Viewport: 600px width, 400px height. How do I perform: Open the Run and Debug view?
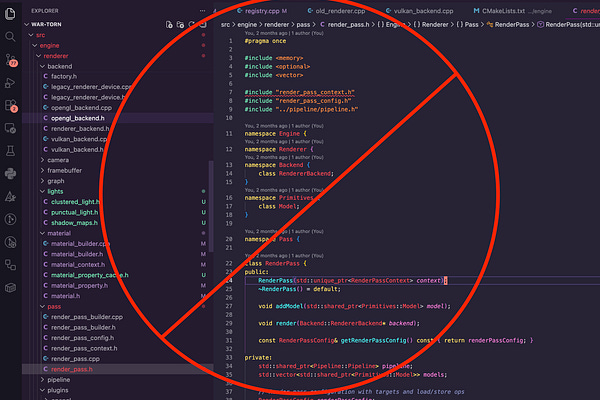coord(10,83)
